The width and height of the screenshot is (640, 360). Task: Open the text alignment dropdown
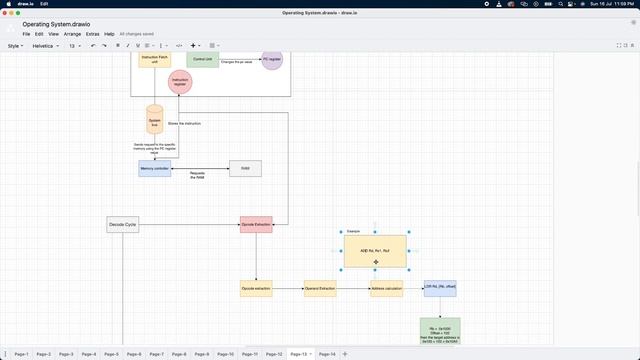tap(149, 46)
